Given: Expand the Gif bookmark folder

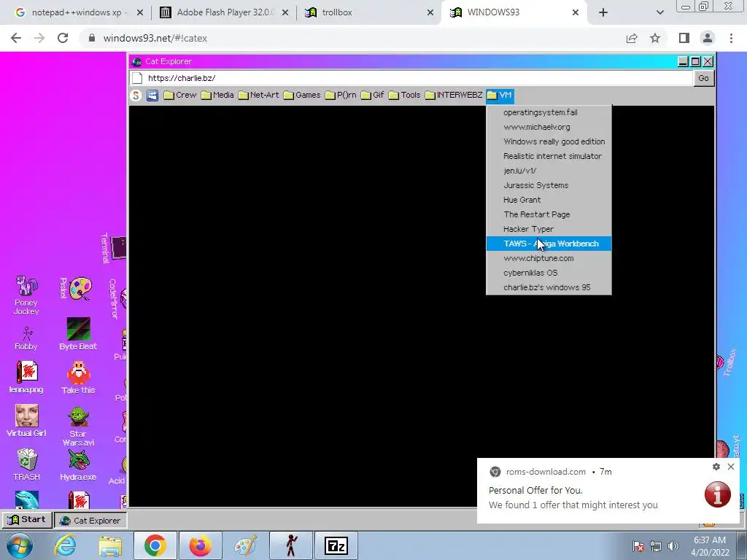Looking at the screenshot, I should pyautogui.click(x=373, y=96).
